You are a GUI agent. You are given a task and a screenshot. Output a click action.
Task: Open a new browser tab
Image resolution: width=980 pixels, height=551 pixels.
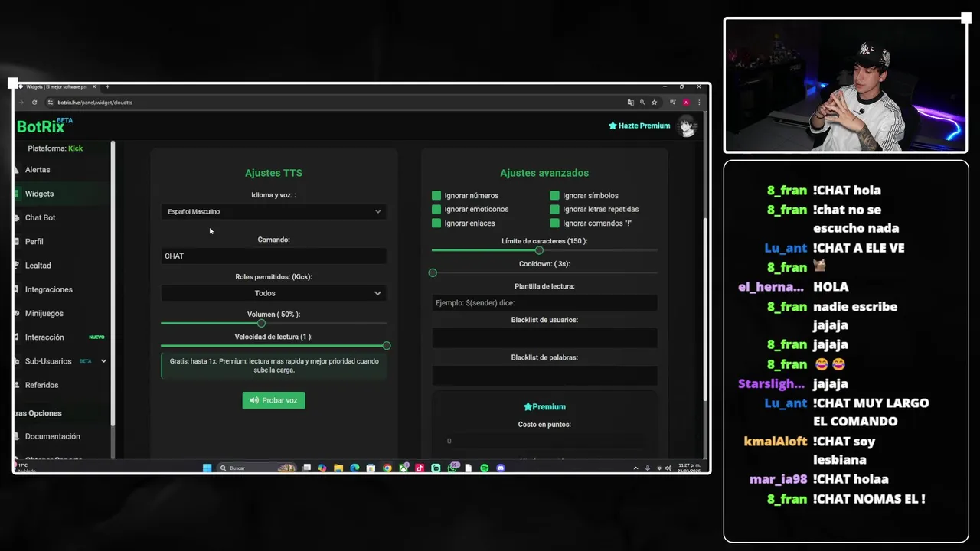pos(107,86)
